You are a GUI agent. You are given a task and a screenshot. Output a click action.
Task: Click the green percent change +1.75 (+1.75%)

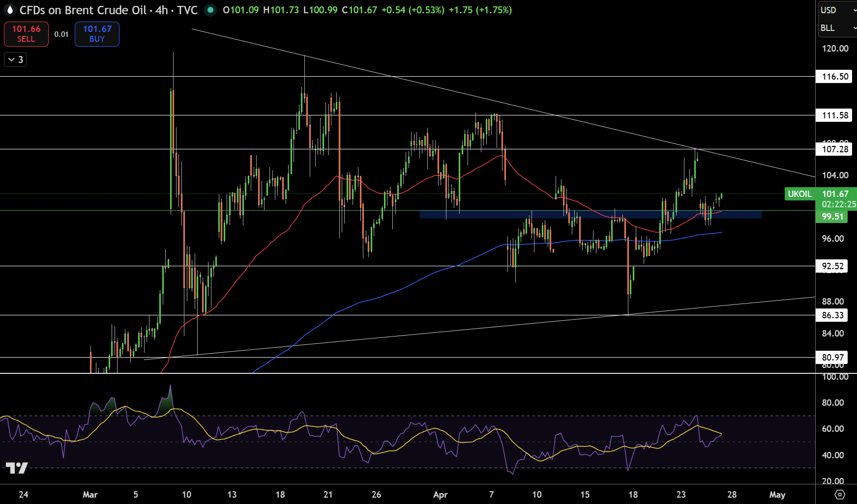click(480, 10)
